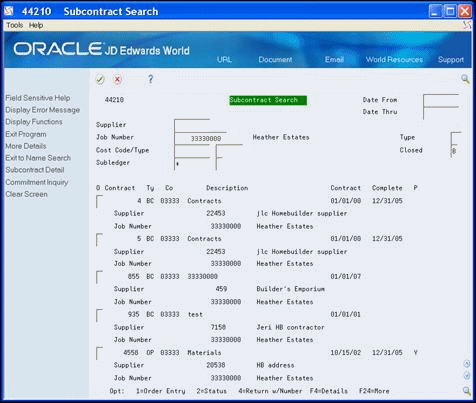Viewport: 476px width, 403px height.
Task: Click the F4=Details function text
Action: click(x=329, y=391)
